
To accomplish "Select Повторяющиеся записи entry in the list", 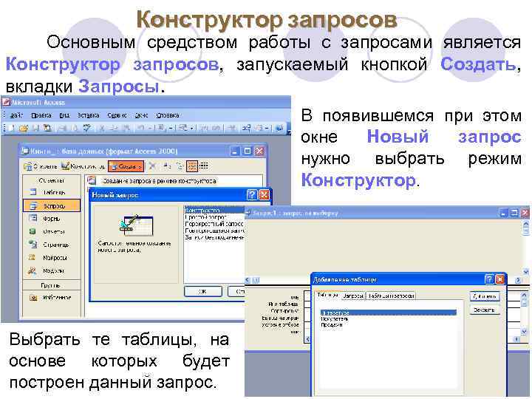I will coord(214,231).
